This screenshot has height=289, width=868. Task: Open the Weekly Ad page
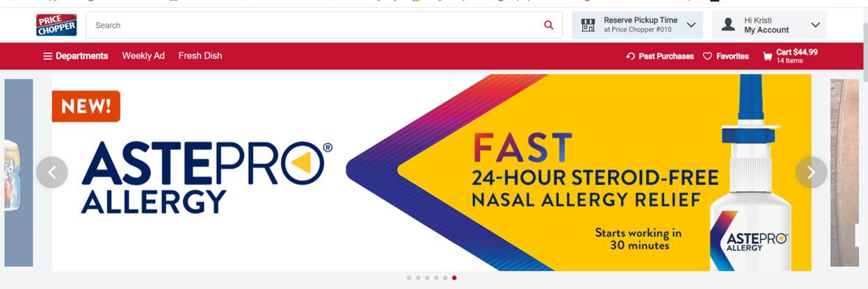pos(143,56)
